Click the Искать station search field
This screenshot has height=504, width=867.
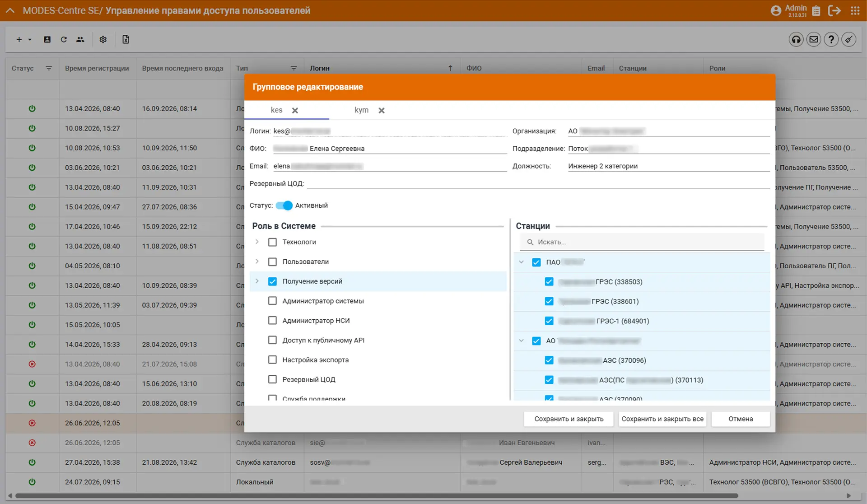pyautogui.click(x=642, y=242)
